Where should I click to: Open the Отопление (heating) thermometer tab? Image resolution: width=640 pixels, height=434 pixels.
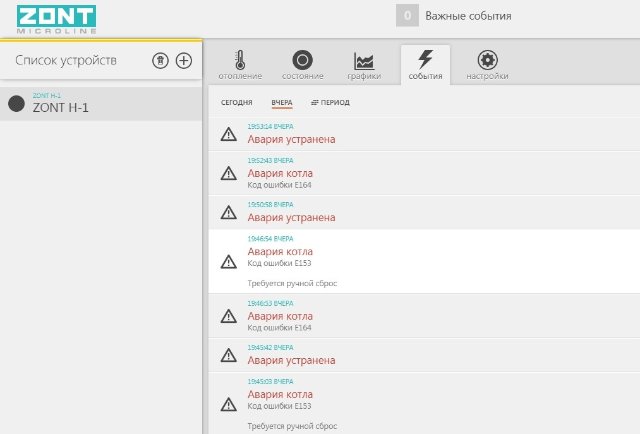[x=239, y=65]
